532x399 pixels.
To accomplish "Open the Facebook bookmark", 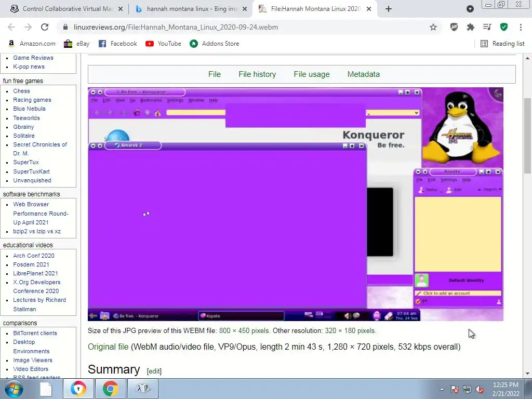I will 118,44.
